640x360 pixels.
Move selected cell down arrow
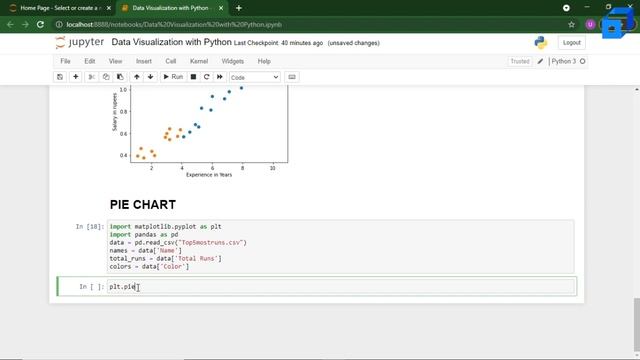pyautogui.click(x=151, y=77)
